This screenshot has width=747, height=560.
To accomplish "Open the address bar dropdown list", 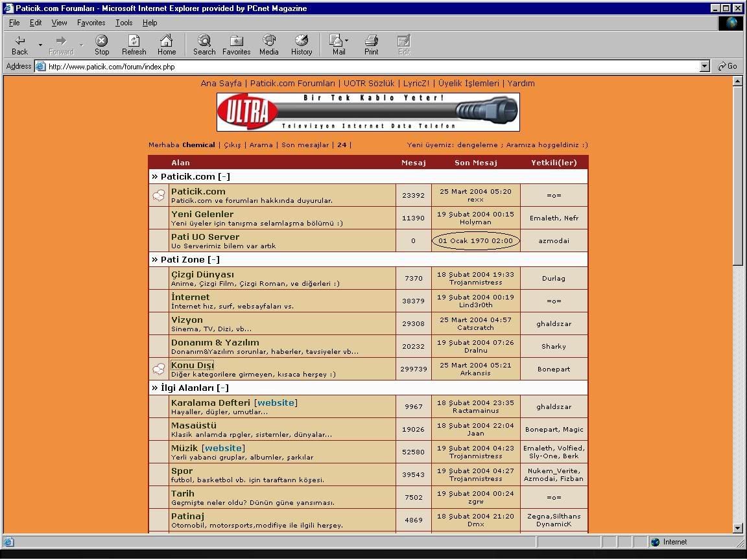I will pos(705,66).
